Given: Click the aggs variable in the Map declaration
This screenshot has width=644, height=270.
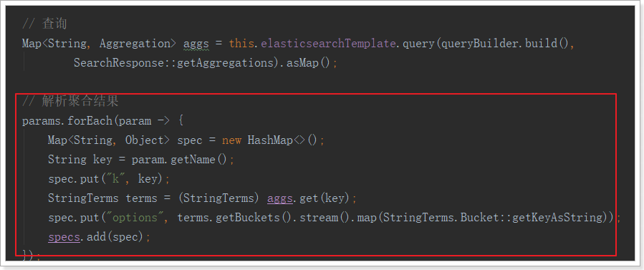Looking at the screenshot, I should click(196, 44).
